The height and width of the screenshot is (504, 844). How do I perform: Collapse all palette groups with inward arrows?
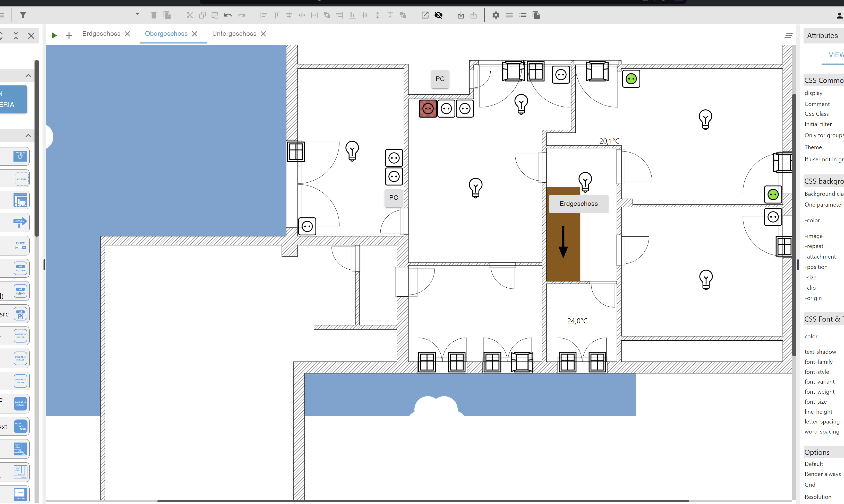click(x=16, y=36)
